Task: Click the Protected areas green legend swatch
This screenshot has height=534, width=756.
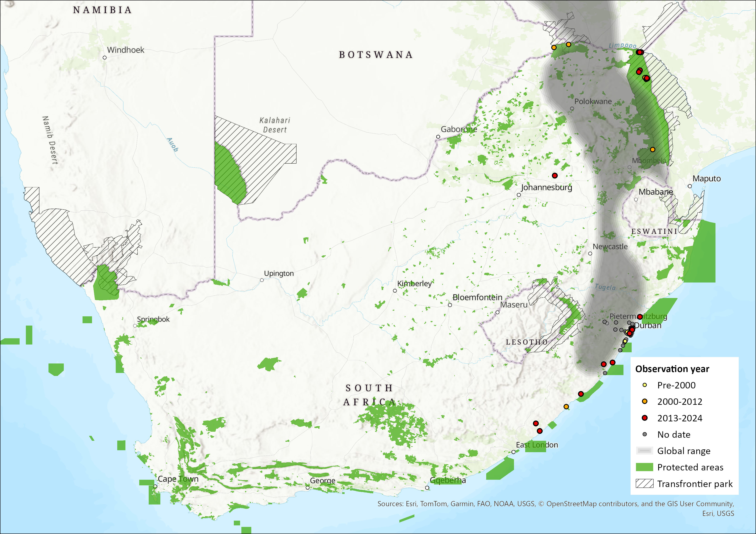Action: 644,467
